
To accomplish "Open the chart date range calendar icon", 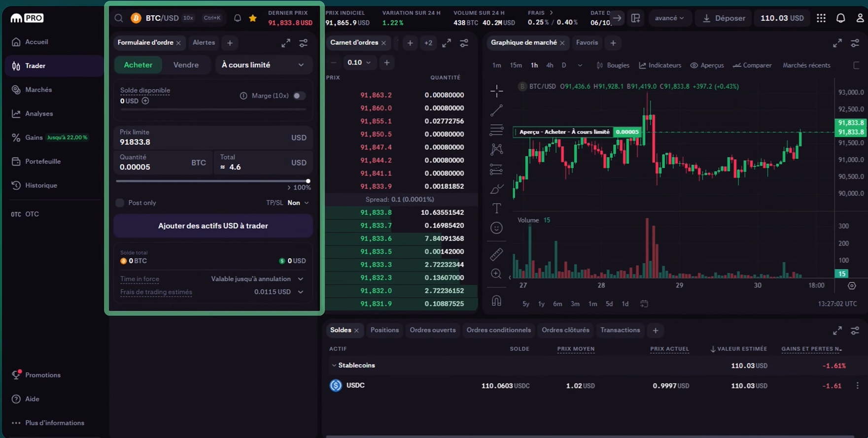I will 644,304.
